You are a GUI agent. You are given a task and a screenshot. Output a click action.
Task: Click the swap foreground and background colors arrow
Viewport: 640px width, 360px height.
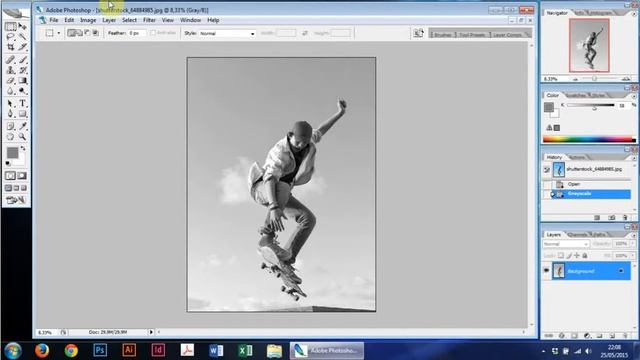[23, 149]
